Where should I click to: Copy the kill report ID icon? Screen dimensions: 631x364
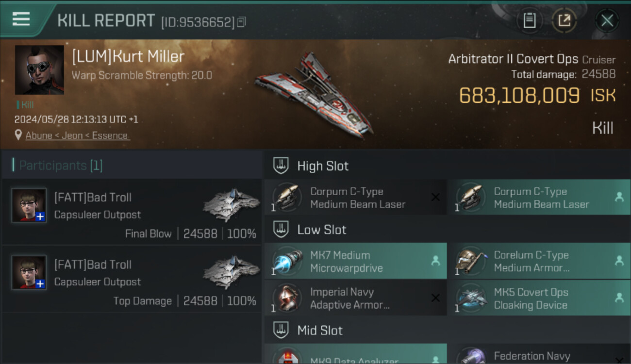click(241, 22)
